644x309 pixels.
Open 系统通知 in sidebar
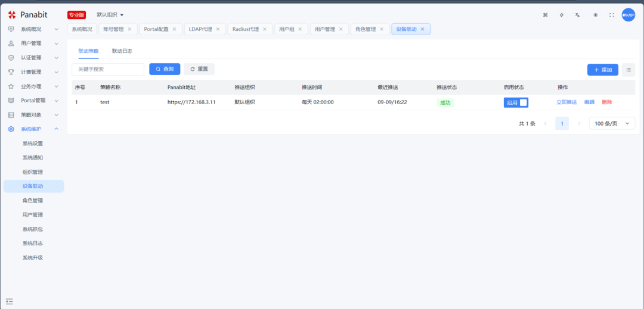[x=33, y=158]
